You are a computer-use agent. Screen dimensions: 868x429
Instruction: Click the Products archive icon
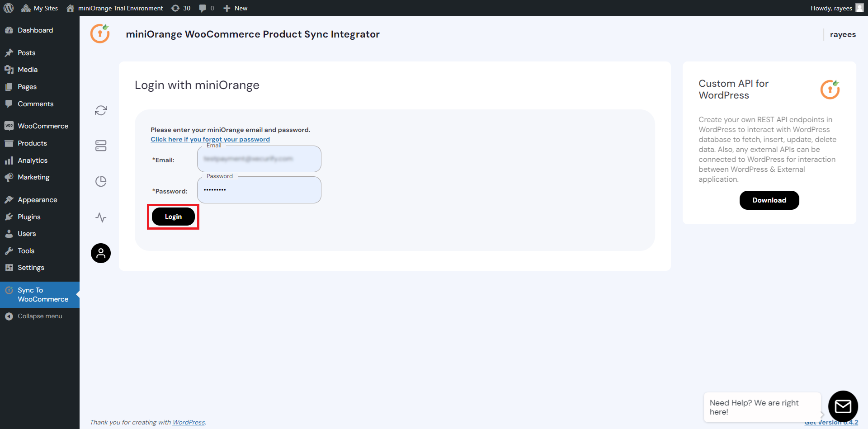point(9,143)
